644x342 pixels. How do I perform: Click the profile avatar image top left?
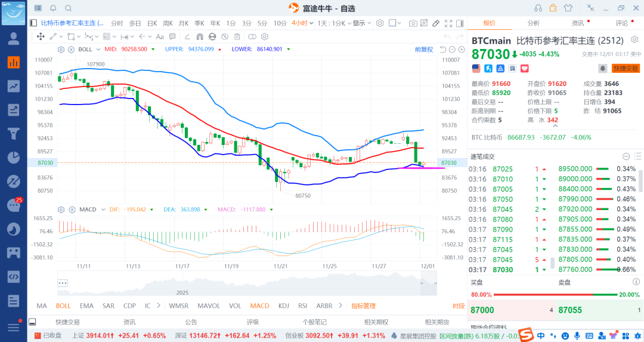14,13
